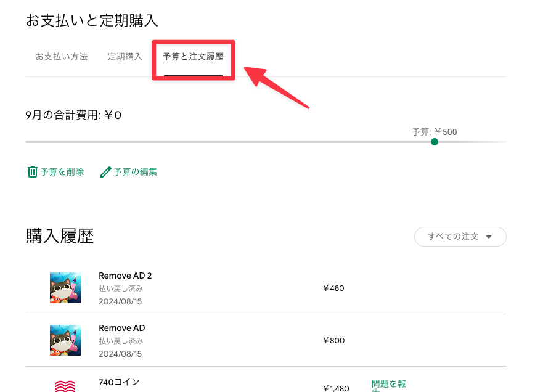Open the お支払い方法 tab

62,57
